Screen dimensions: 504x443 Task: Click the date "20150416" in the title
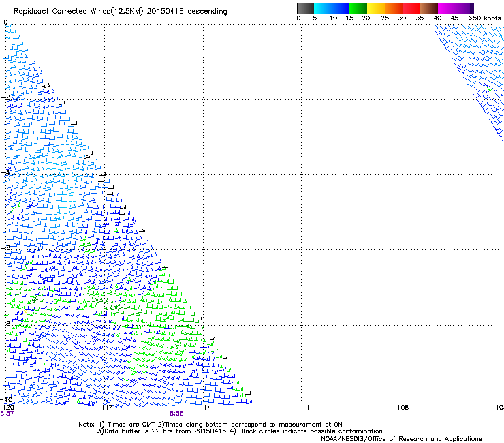point(166,11)
